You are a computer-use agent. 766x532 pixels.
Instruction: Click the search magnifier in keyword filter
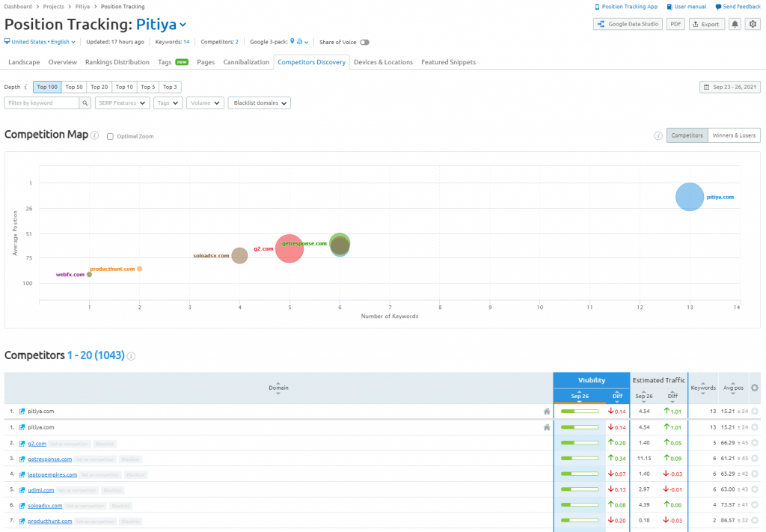click(x=85, y=103)
